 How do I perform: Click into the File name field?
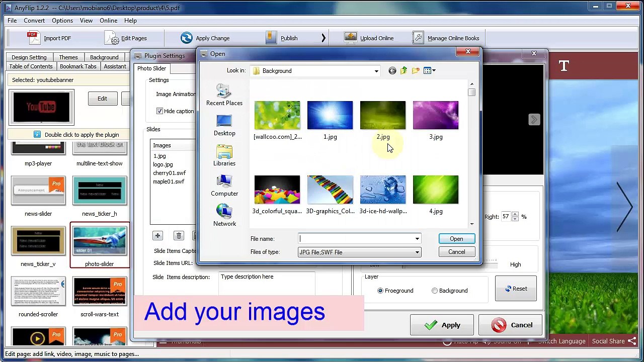pyautogui.click(x=356, y=239)
